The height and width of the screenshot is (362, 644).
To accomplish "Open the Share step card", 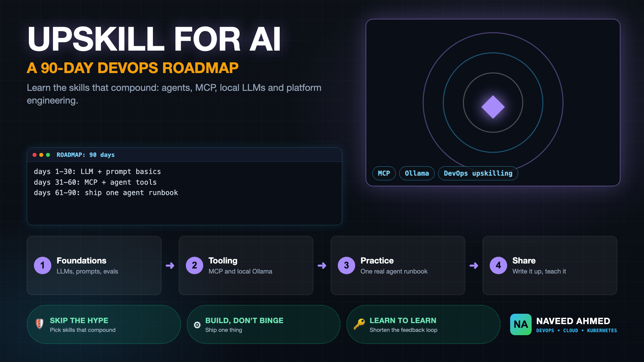I will (550, 265).
